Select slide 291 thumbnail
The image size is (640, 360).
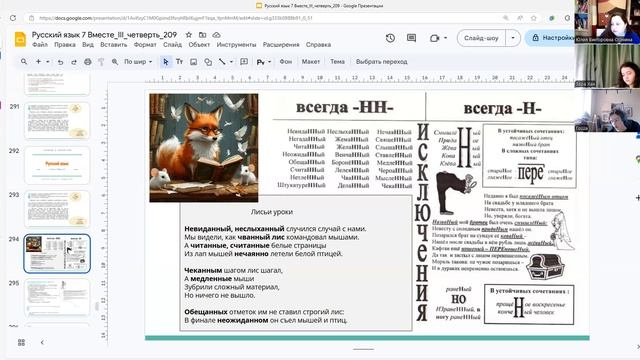pyautogui.click(x=57, y=121)
